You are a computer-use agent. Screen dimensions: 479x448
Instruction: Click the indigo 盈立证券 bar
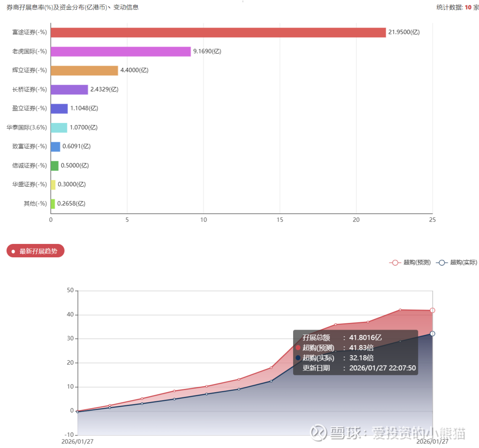59,109
